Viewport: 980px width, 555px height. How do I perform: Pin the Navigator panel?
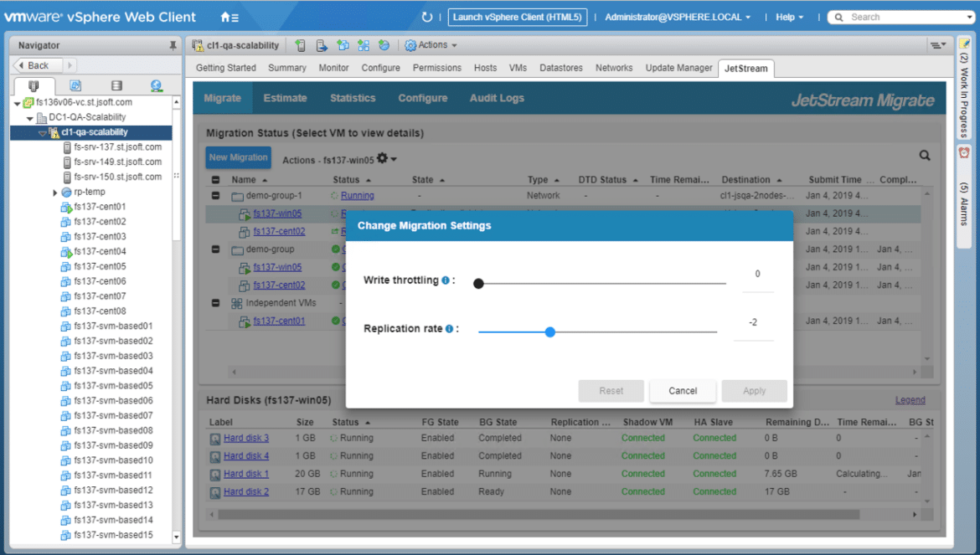point(173,45)
